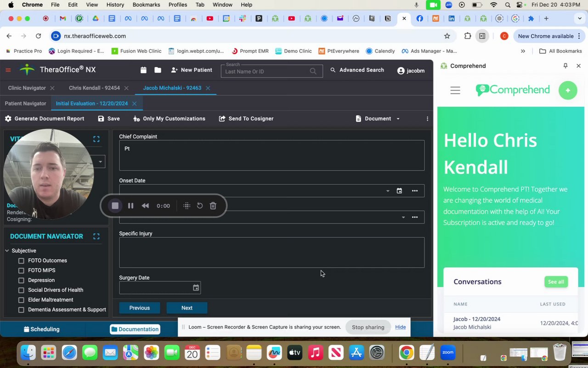The image size is (588, 368).
Task: Click the Previous button
Action: (x=140, y=308)
